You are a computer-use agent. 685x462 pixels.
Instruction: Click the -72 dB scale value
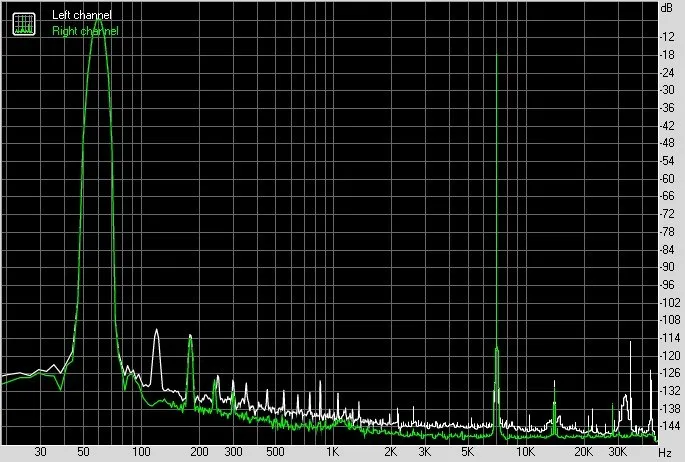click(667, 214)
